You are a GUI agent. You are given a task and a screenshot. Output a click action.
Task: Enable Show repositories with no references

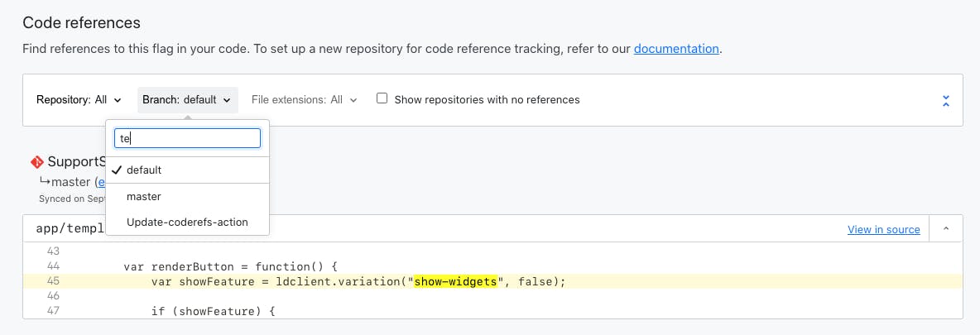(382, 98)
